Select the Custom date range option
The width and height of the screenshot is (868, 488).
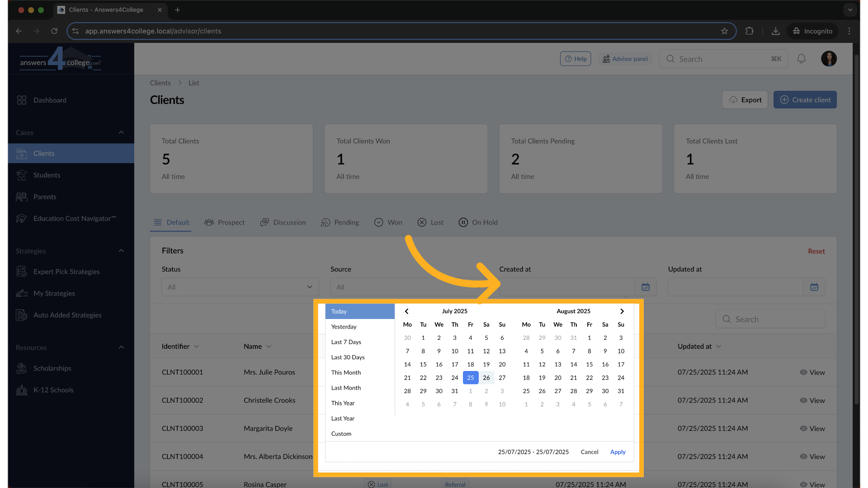point(341,434)
